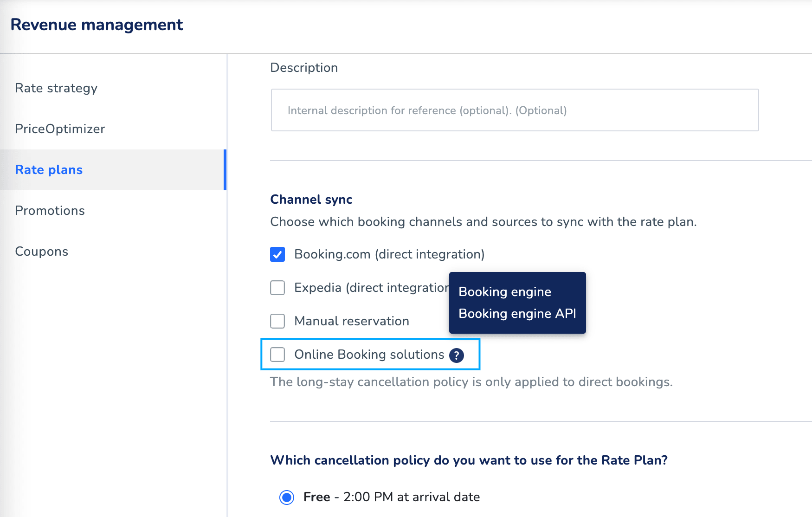The width and height of the screenshot is (812, 517).
Task: Click 'Choose which booking channels' description text
Action: point(483,222)
